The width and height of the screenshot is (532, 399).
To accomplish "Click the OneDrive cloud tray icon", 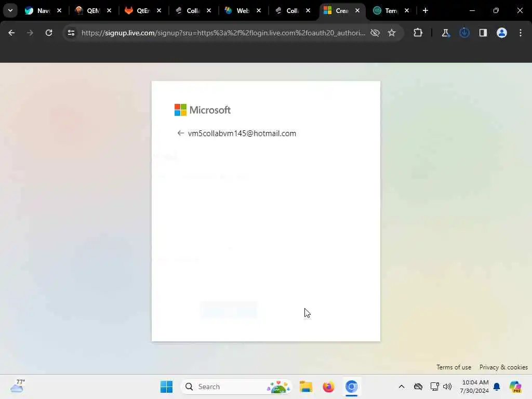I will [418, 387].
